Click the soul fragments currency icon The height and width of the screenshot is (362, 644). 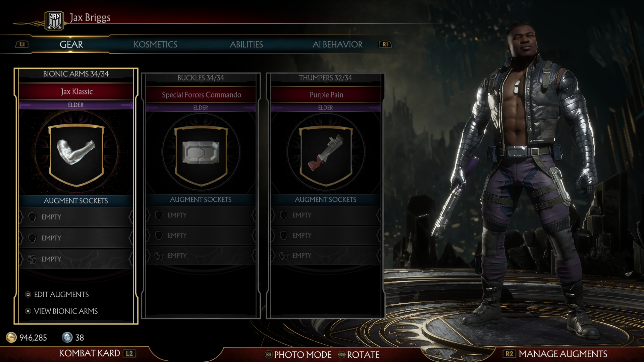coord(67,338)
